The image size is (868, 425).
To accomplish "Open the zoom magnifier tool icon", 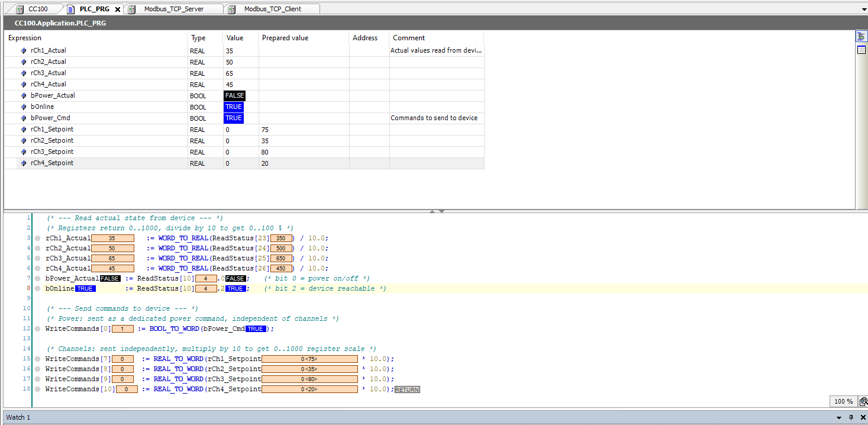I will (x=863, y=401).
